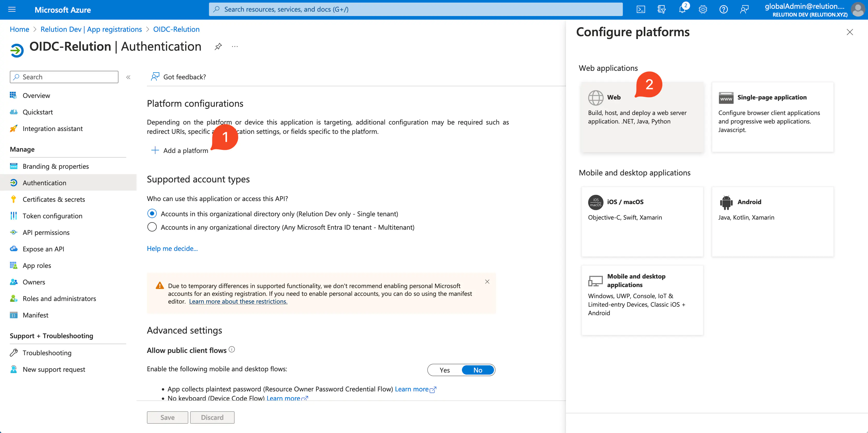
Task: Set public client flows toggle to Yes
Action: pos(444,370)
